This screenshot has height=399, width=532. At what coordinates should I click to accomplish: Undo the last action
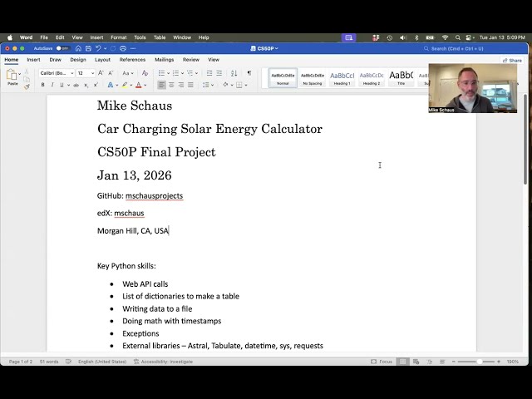tap(98, 48)
